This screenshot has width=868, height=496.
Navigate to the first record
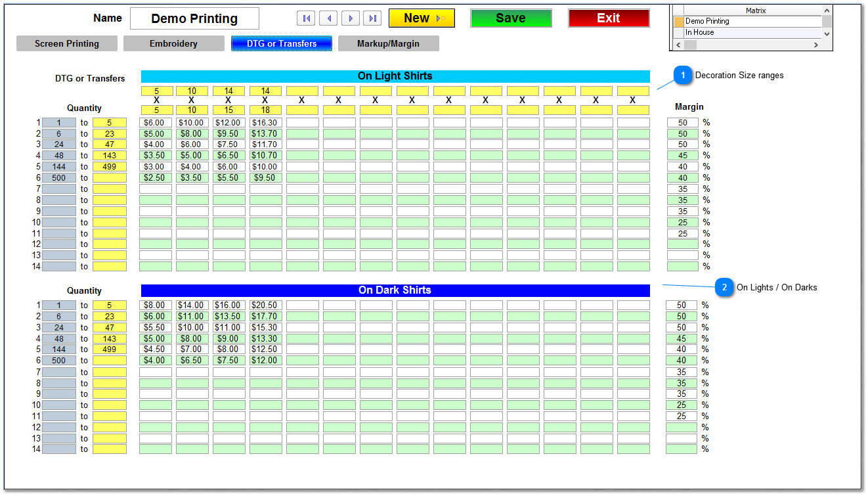click(306, 18)
